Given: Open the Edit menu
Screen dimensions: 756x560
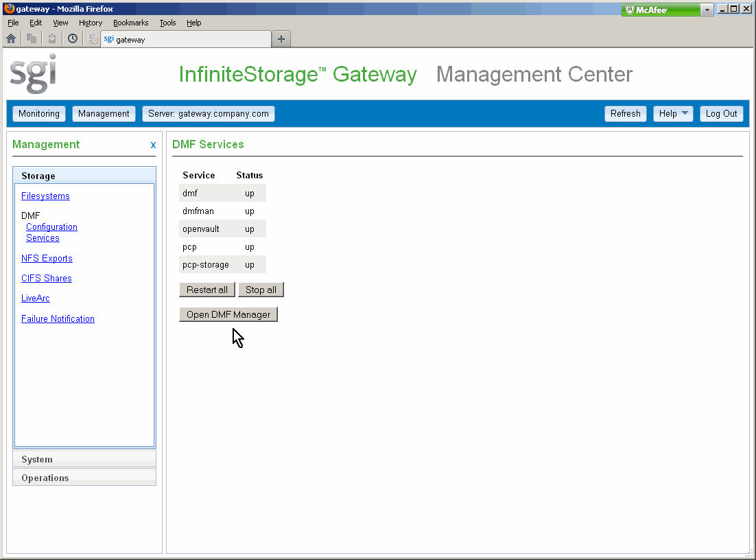Looking at the screenshot, I should 36,23.
